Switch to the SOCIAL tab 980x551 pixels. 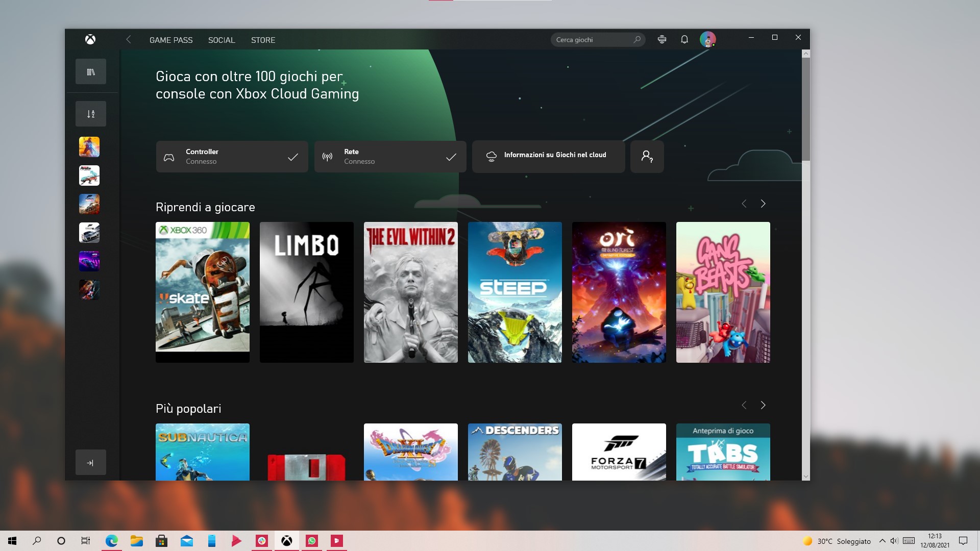[222, 40]
